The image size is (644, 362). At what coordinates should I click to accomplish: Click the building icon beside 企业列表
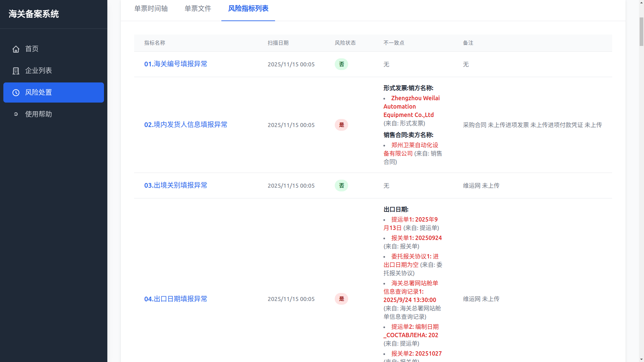click(x=16, y=71)
